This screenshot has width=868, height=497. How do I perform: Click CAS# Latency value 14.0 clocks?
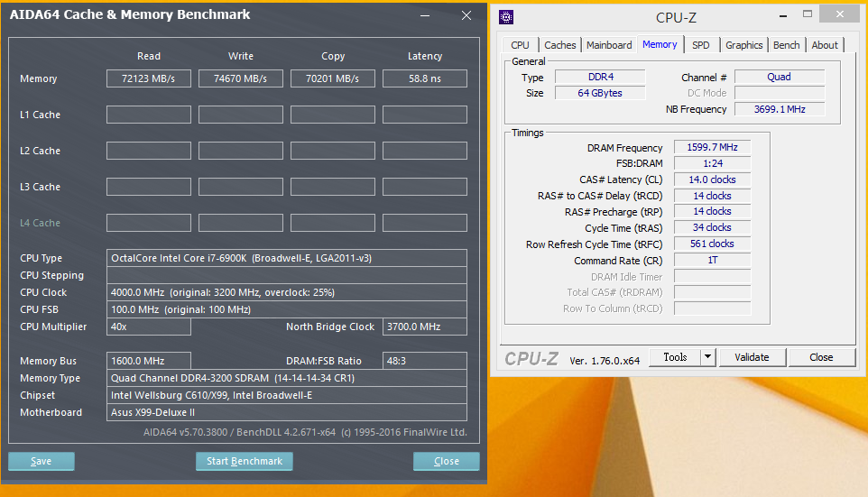[713, 179]
